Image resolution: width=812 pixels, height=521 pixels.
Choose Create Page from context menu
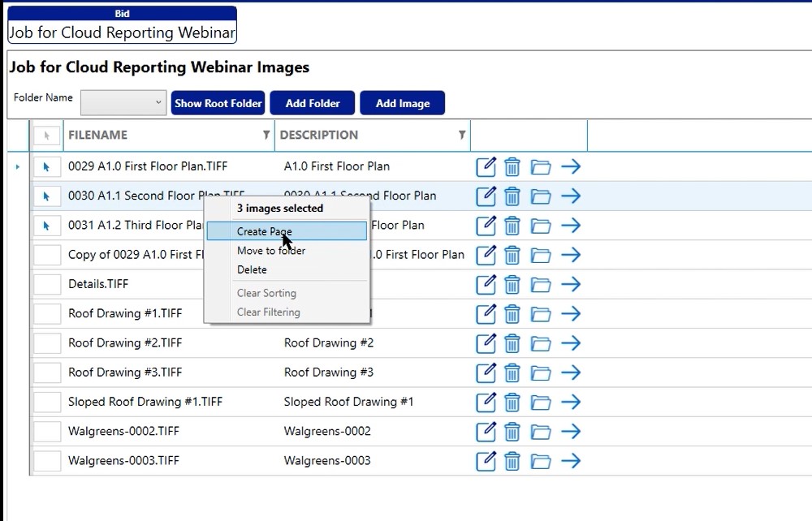pyautogui.click(x=265, y=231)
